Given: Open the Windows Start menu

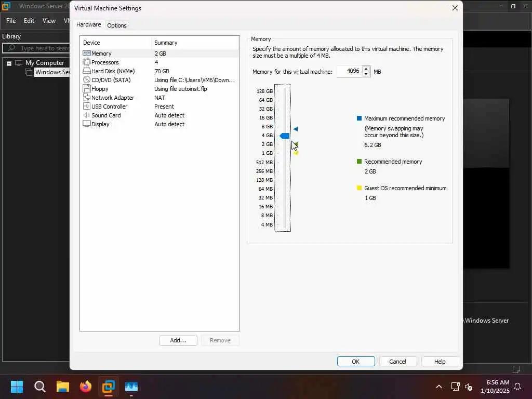Looking at the screenshot, I should (17, 387).
